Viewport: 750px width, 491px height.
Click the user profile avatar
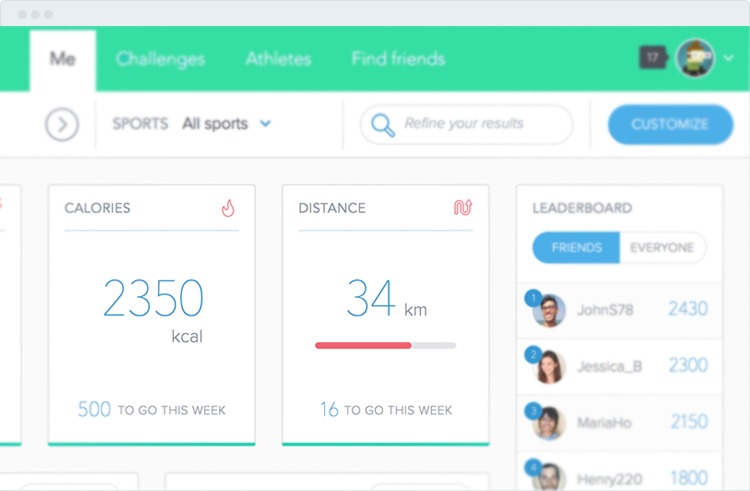694,58
